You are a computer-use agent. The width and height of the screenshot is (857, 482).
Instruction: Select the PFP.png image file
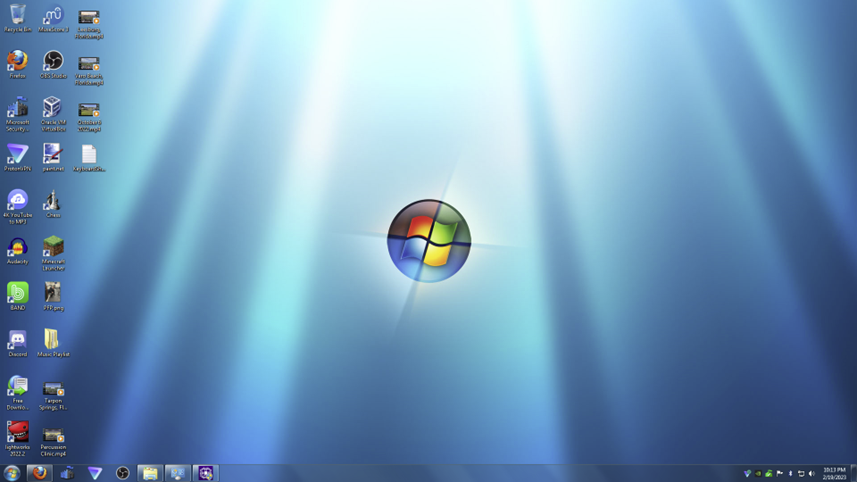tap(53, 293)
